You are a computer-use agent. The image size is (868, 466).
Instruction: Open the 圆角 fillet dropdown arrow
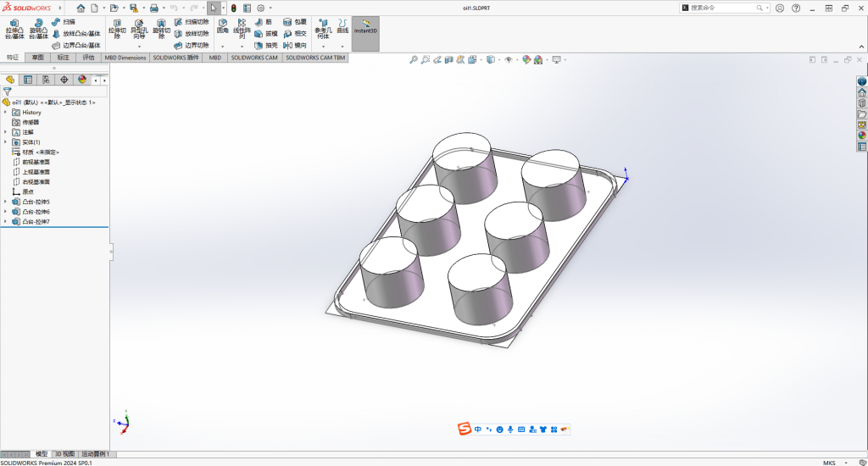(x=222, y=46)
